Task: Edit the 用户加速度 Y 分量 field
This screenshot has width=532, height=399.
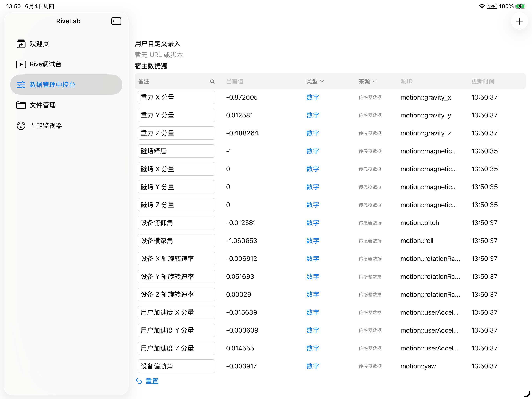Action: coord(176,330)
